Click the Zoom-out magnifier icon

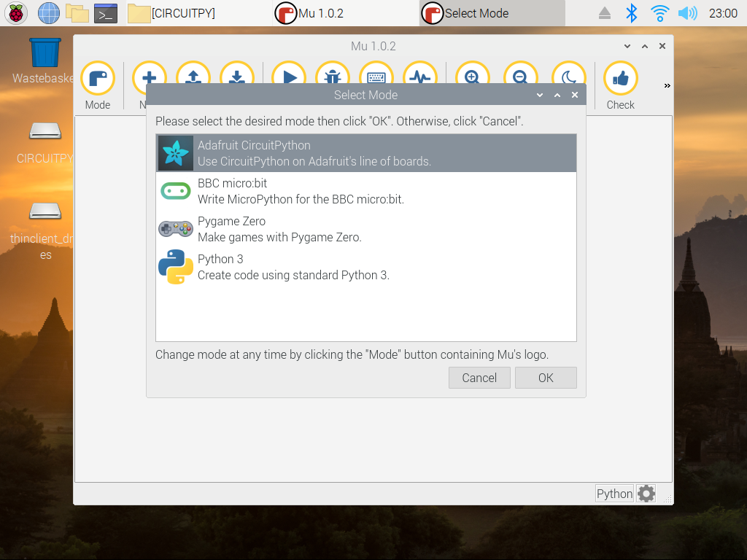pos(521,74)
